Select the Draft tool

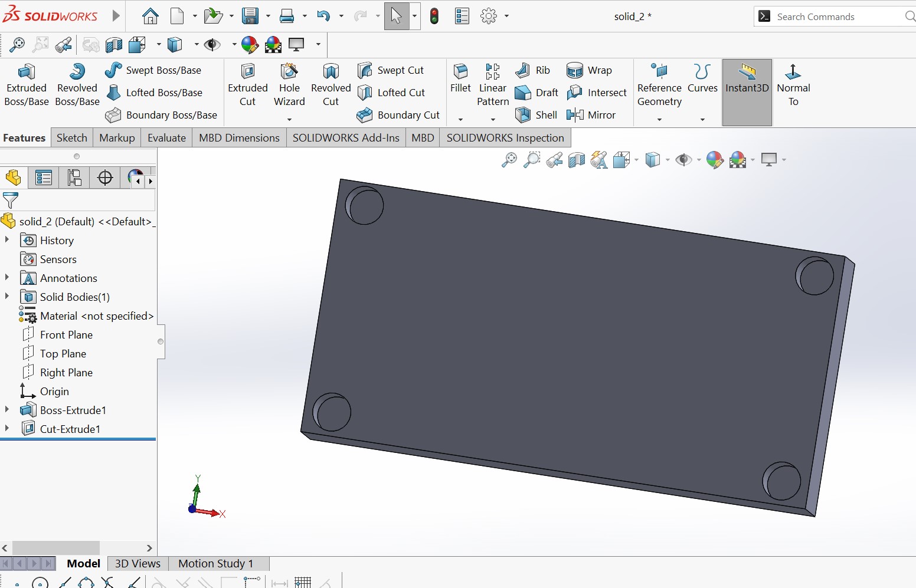pyautogui.click(x=536, y=93)
